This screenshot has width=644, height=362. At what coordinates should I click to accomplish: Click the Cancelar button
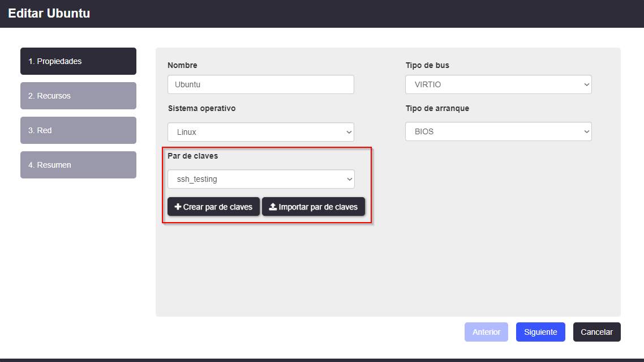pyautogui.click(x=596, y=332)
